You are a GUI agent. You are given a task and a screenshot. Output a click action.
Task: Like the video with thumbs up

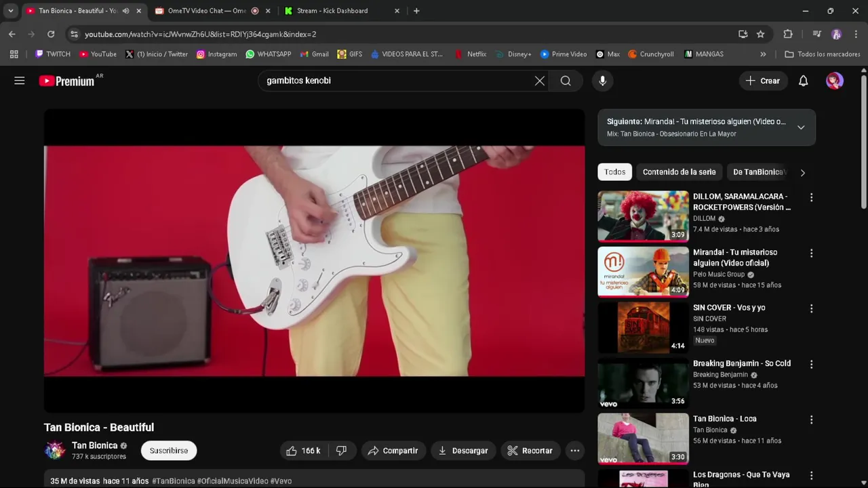(x=303, y=451)
